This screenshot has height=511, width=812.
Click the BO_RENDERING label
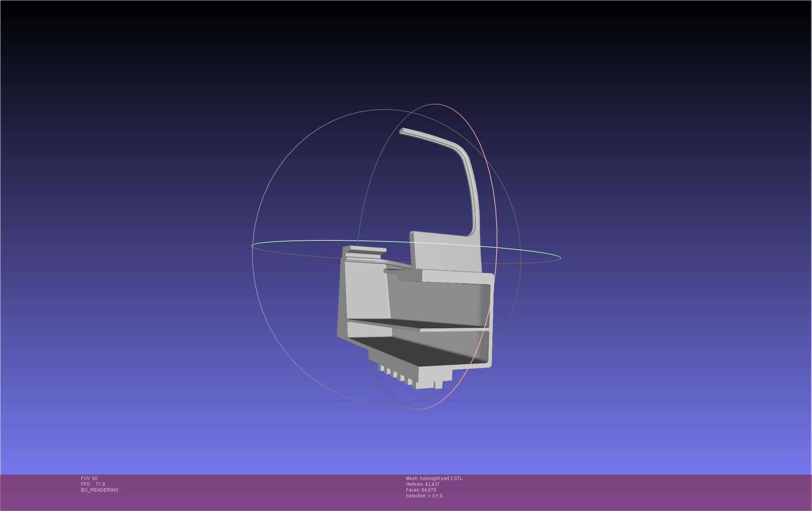coord(100,490)
